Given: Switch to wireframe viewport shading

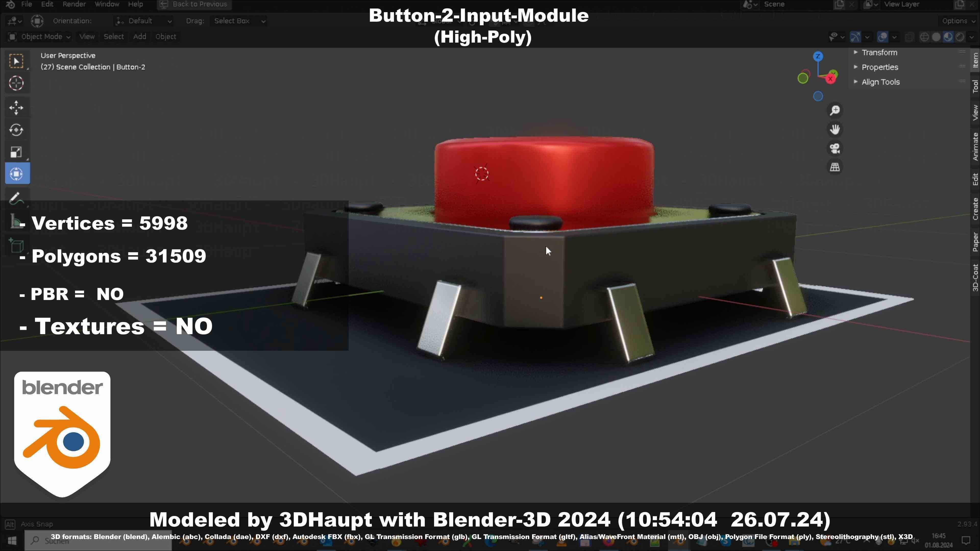Looking at the screenshot, I should (924, 37).
